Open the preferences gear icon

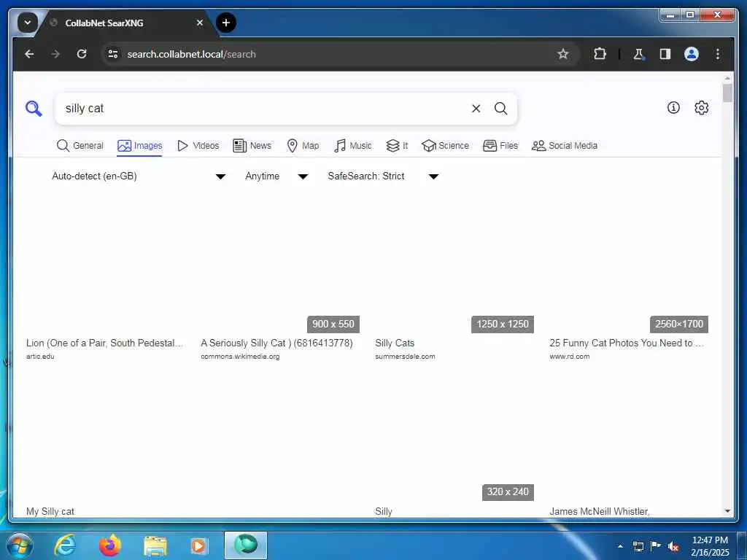(x=701, y=108)
